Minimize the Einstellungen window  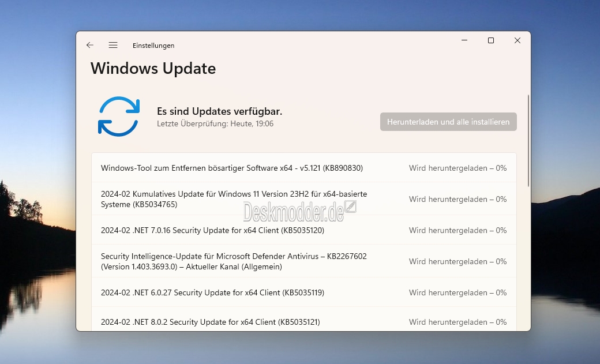464,40
